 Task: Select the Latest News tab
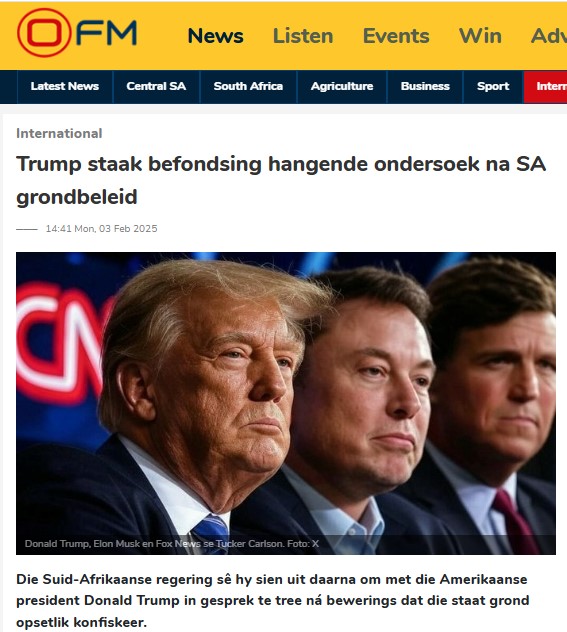[x=65, y=86]
